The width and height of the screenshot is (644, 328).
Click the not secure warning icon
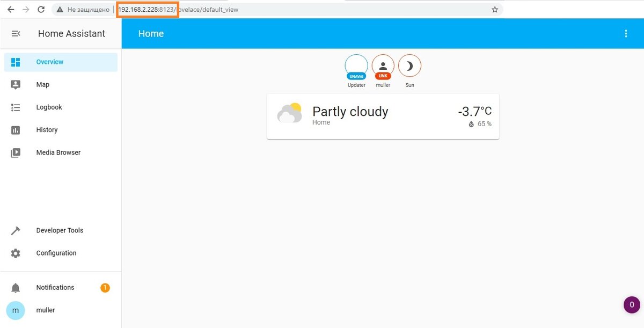click(60, 10)
